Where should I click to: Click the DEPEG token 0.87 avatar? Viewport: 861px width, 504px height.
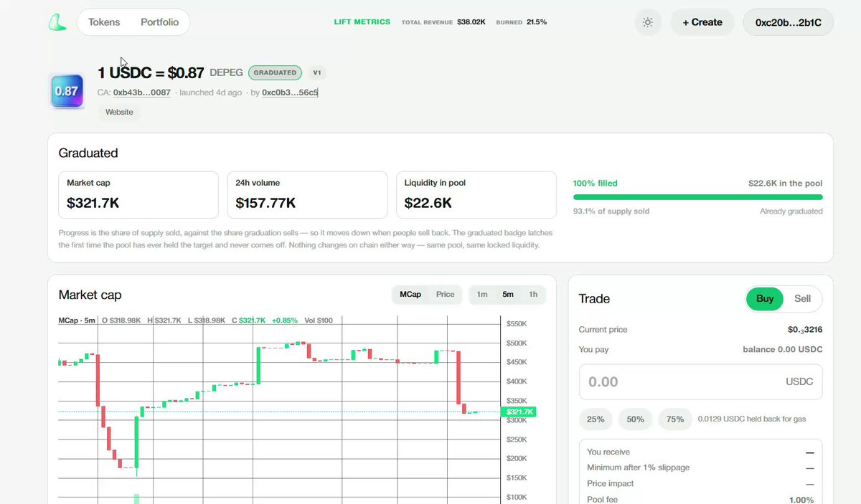tap(67, 91)
